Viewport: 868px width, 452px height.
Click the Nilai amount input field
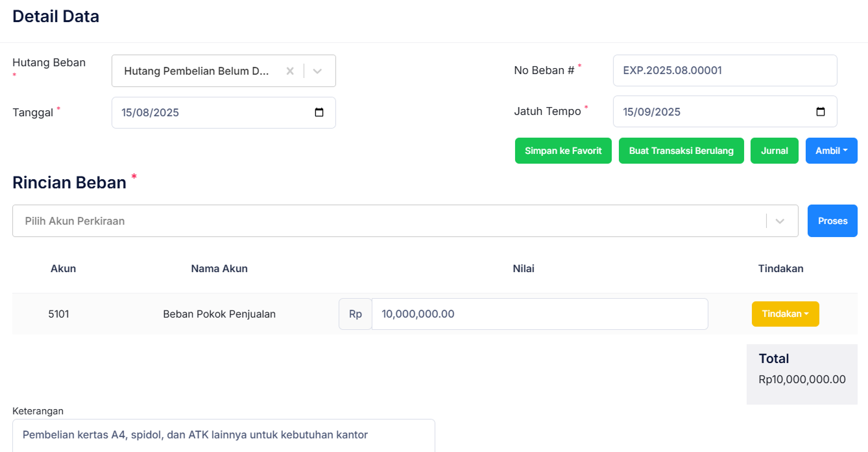(538, 314)
